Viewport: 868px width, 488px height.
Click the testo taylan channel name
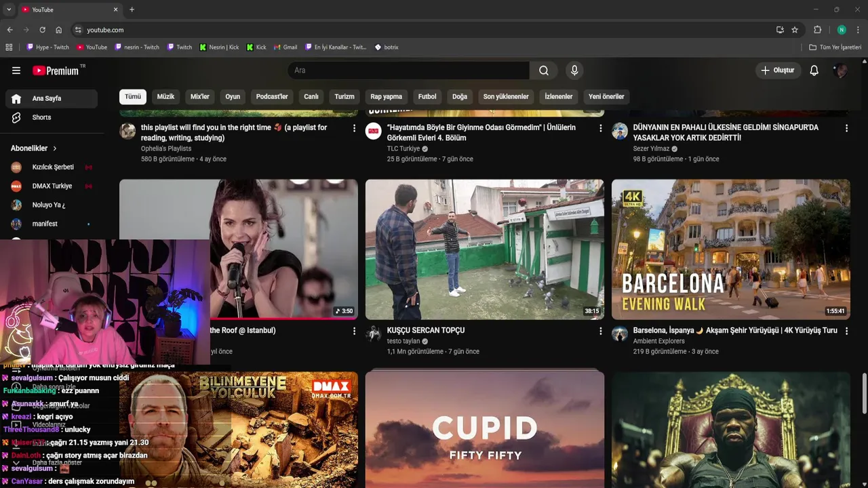click(403, 341)
